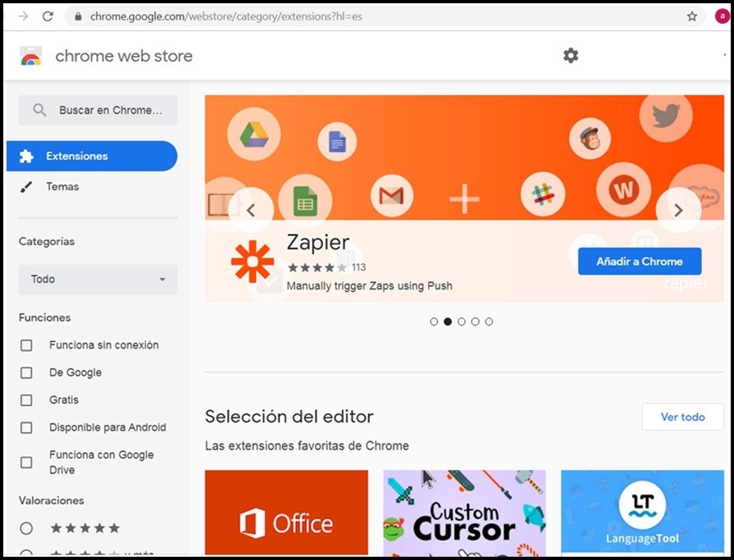Image resolution: width=734 pixels, height=560 pixels.
Task: Click the Gmail icon in banner
Action: tap(391, 196)
